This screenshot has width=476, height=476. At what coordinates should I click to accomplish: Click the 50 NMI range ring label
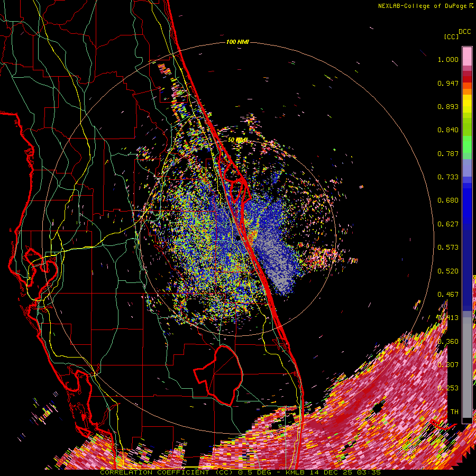click(x=237, y=140)
